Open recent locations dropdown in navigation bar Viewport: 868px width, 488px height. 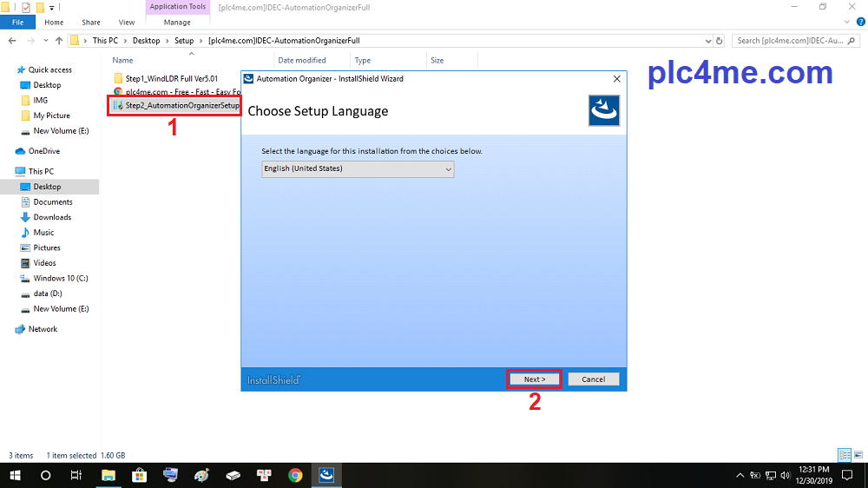(x=47, y=40)
